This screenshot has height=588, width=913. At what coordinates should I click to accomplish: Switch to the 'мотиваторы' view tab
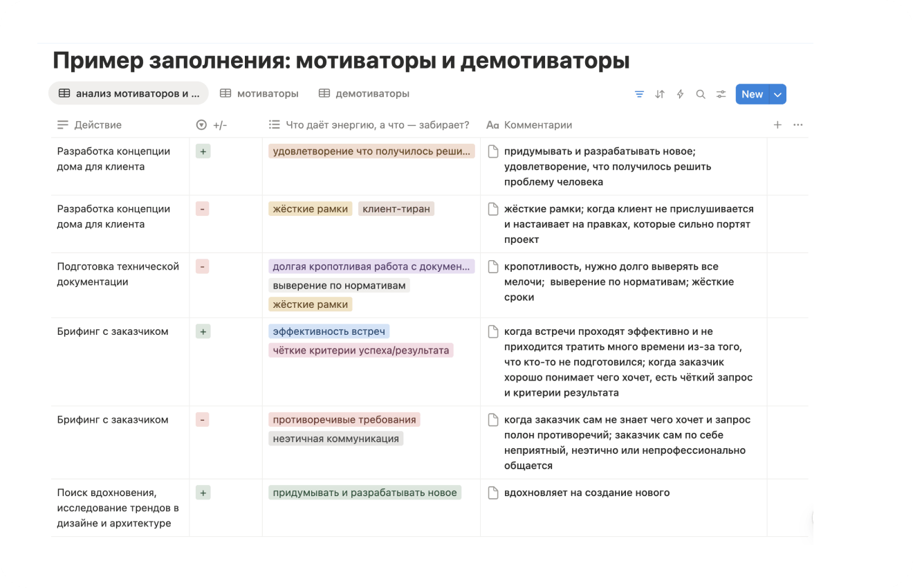[x=259, y=93]
